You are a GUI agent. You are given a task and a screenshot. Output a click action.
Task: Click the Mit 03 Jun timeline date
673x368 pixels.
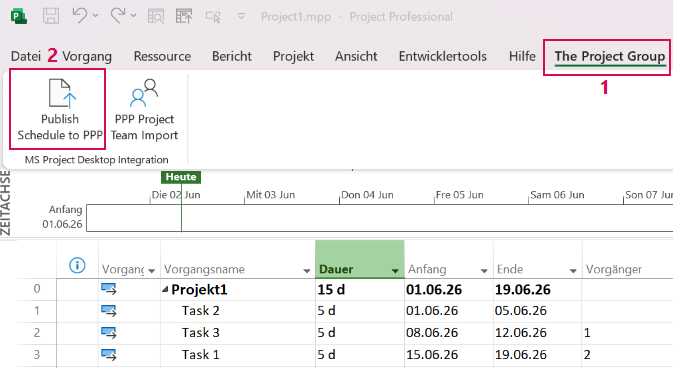[271, 195]
